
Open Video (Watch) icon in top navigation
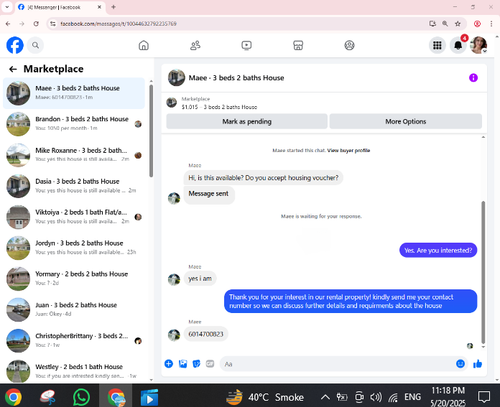coord(247,45)
